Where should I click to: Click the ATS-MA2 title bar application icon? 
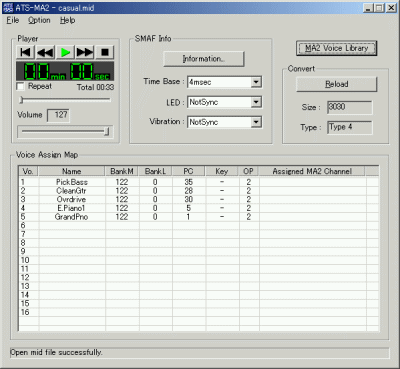[x=8, y=8]
